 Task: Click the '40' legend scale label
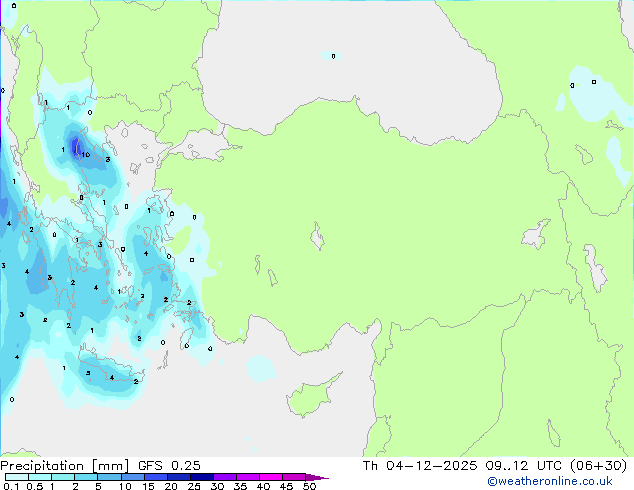tap(264, 486)
